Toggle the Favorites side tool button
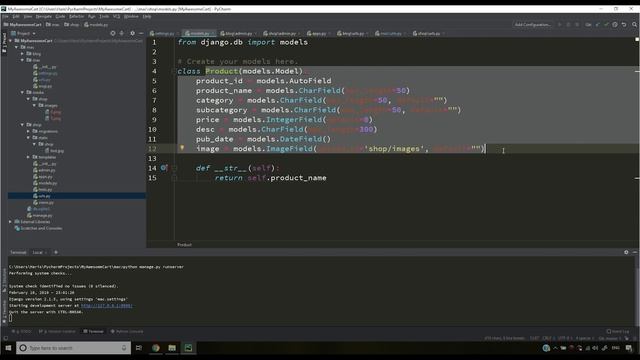 coord(4,311)
